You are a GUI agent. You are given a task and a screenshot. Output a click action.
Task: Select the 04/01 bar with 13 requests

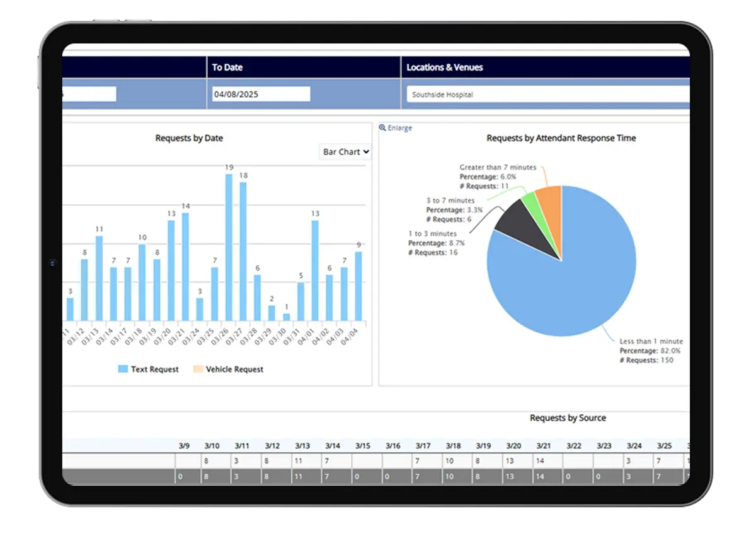(x=315, y=270)
